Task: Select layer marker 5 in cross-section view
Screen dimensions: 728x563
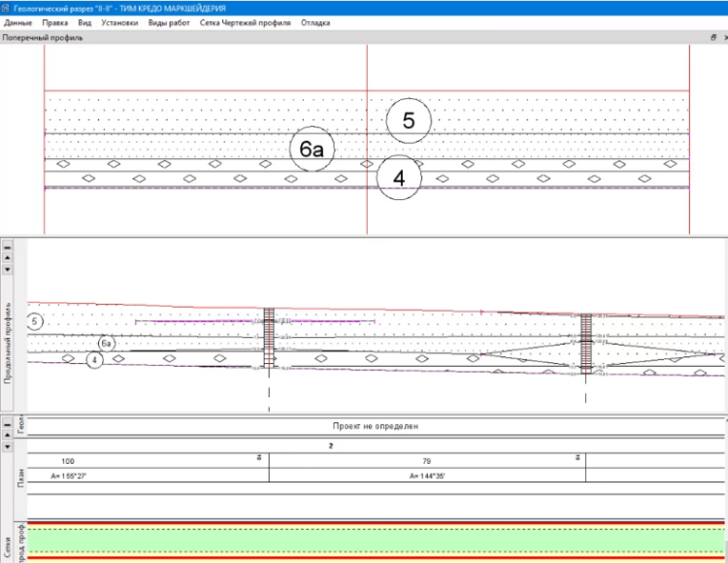Action: click(x=409, y=121)
